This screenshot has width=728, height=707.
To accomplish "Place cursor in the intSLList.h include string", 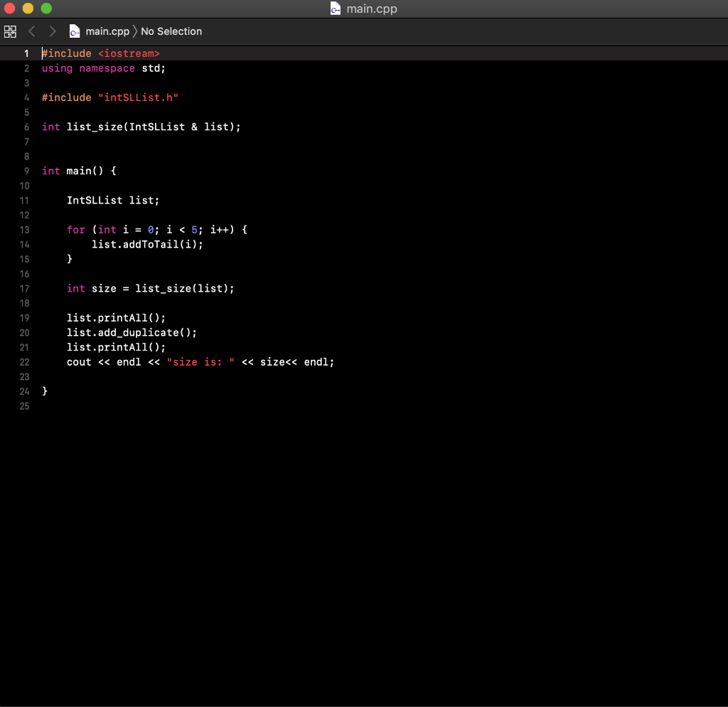I will coord(138,97).
